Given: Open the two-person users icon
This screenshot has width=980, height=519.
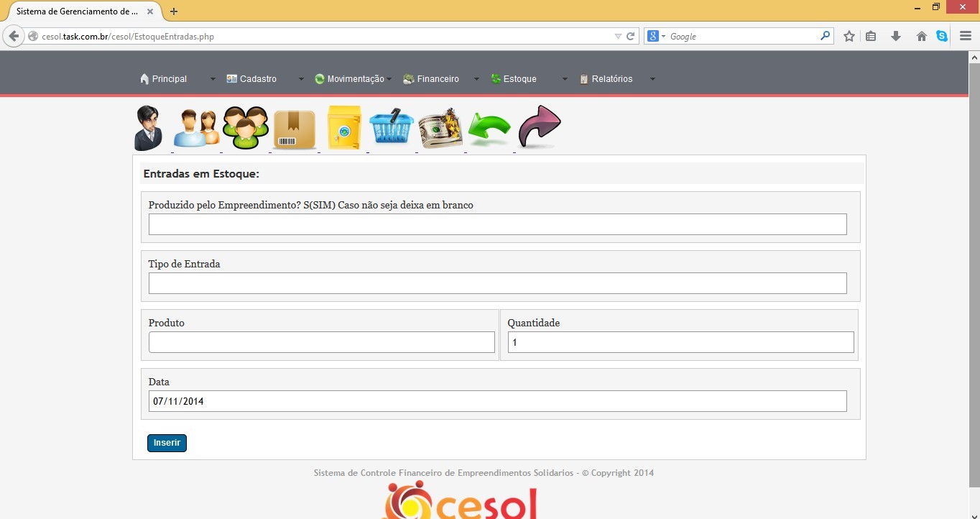Looking at the screenshot, I should click(196, 129).
